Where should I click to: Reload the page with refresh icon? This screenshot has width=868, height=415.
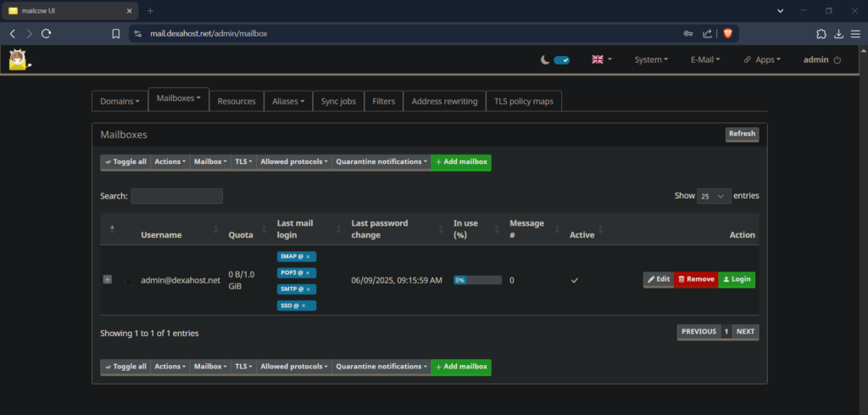(47, 34)
